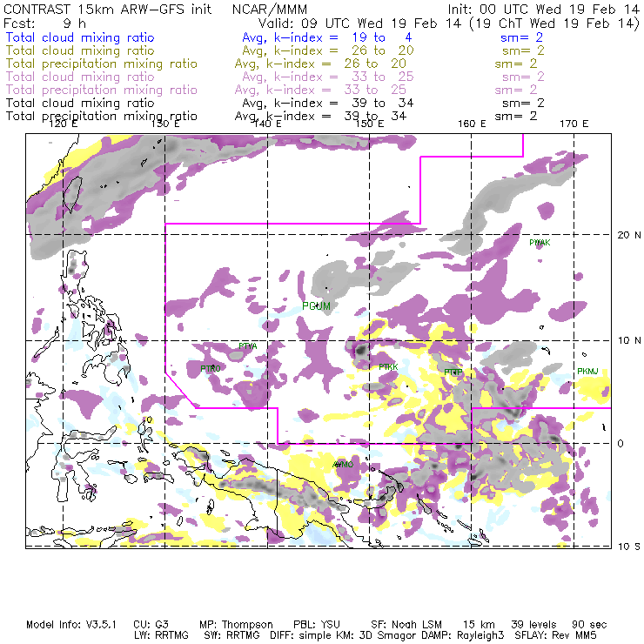Click the 'MP: Thompson' footer entry
The image size is (644, 644).
(x=236, y=625)
